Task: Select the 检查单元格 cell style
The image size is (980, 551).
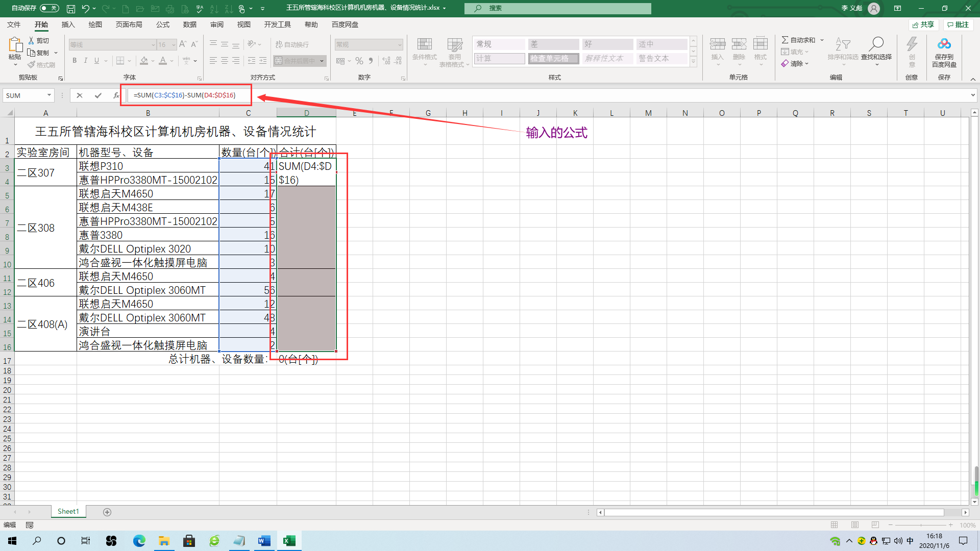Action: click(553, 59)
